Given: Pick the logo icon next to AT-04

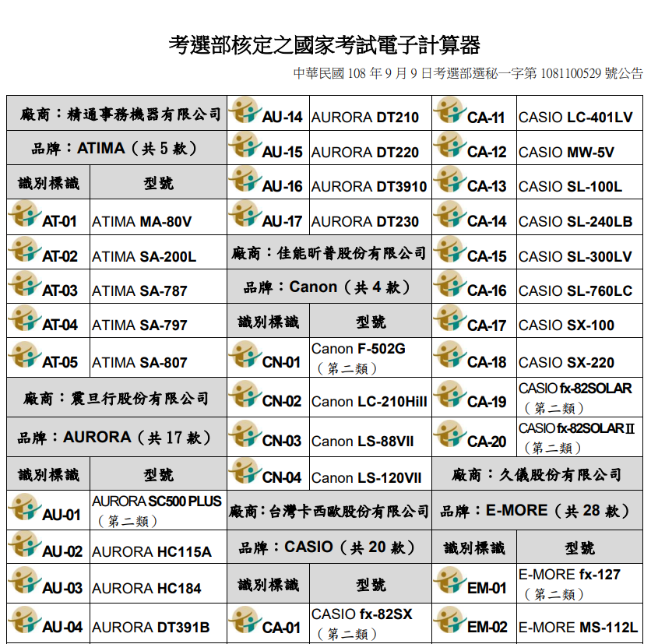Looking at the screenshot, I should 25,318.
